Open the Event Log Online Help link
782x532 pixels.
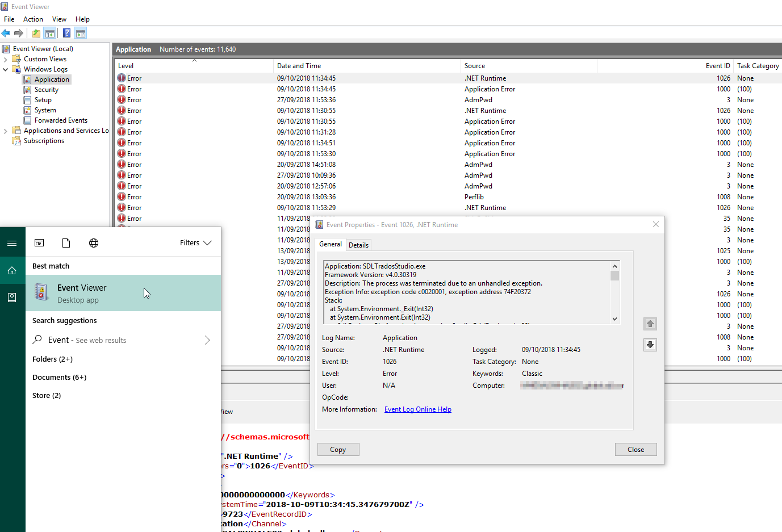tap(418, 409)
